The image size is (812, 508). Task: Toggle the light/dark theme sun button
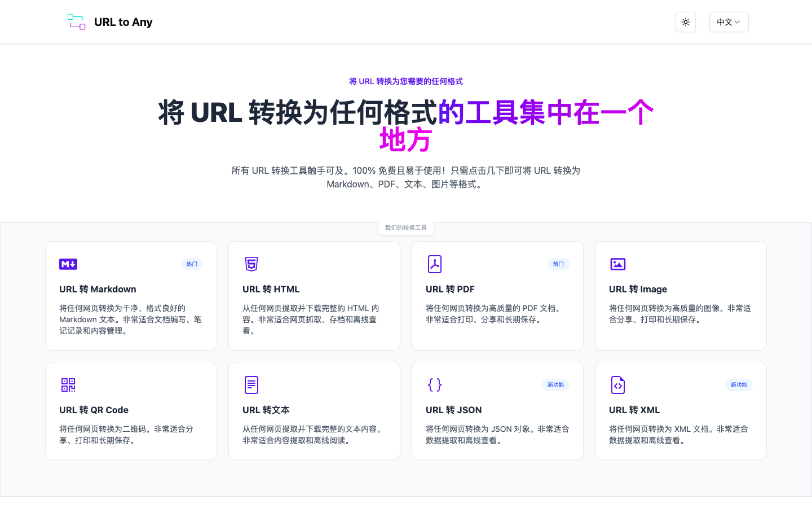(x=686, y=22)
